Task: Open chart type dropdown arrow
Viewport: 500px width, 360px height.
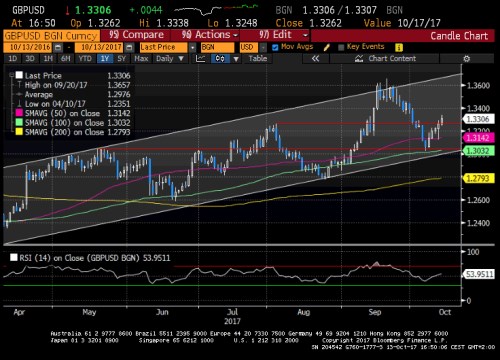Action: (236, 59)
